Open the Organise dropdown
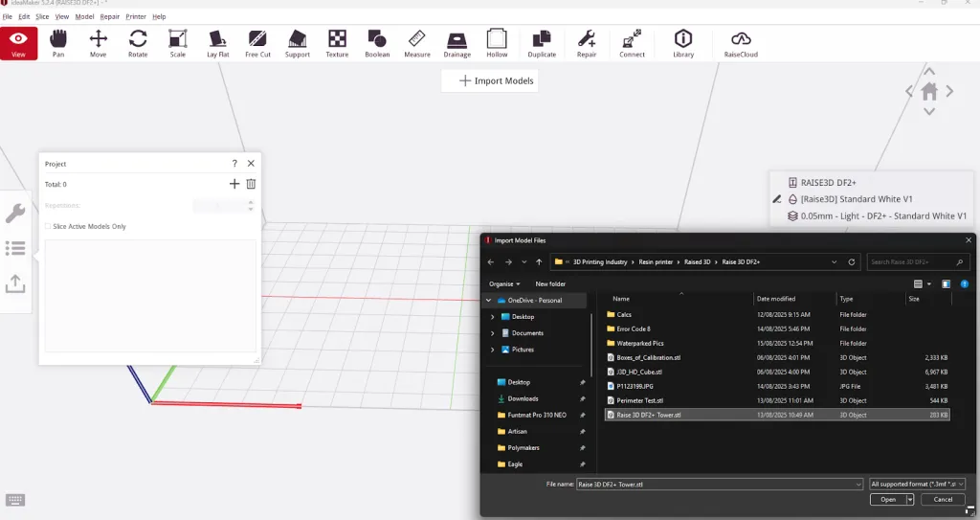 tap(504, 283)
